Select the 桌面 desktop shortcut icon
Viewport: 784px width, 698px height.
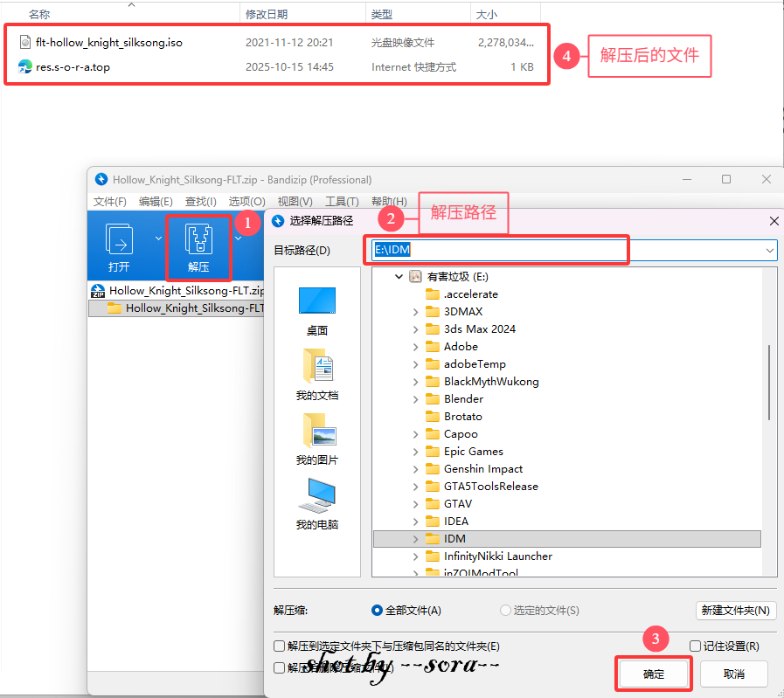pyautogui.click(x=316, y=310)
